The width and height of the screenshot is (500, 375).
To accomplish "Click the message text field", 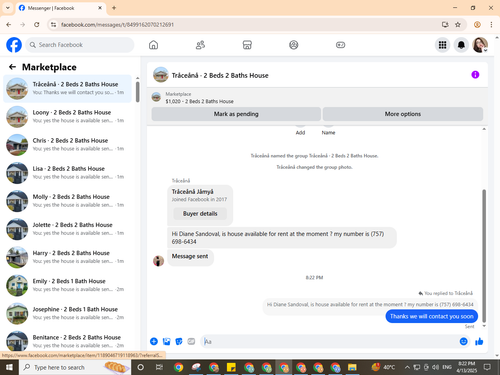I will click(x=330, y=341).
